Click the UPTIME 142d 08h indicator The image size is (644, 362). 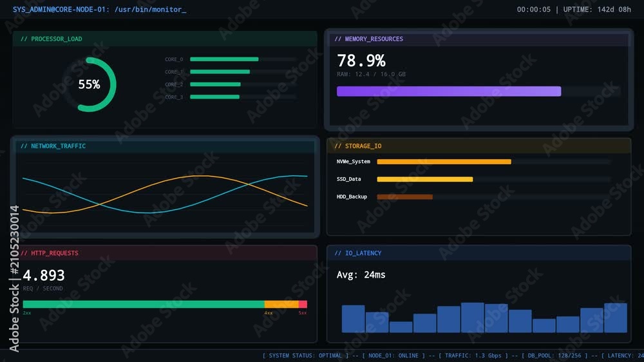[597, 10]
